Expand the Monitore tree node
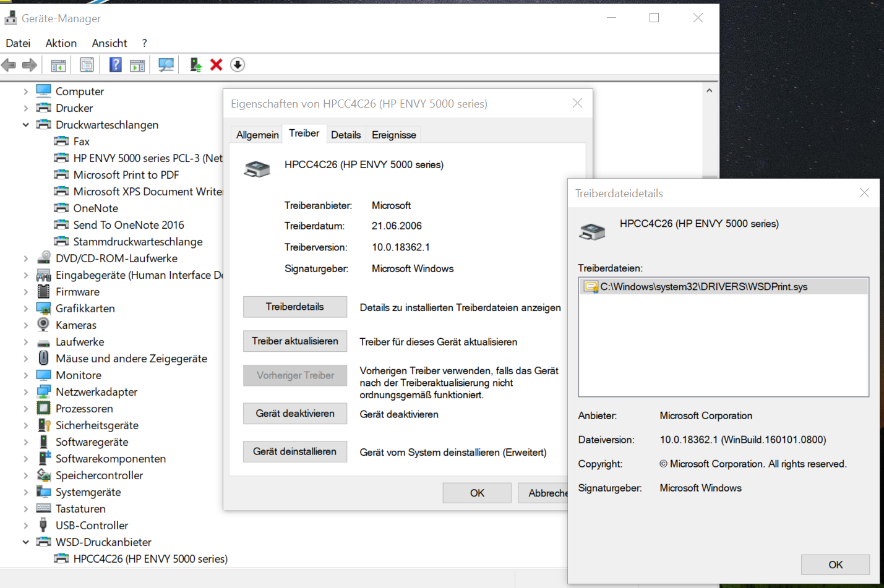884x588 pixels. click(x=25, y=375)
